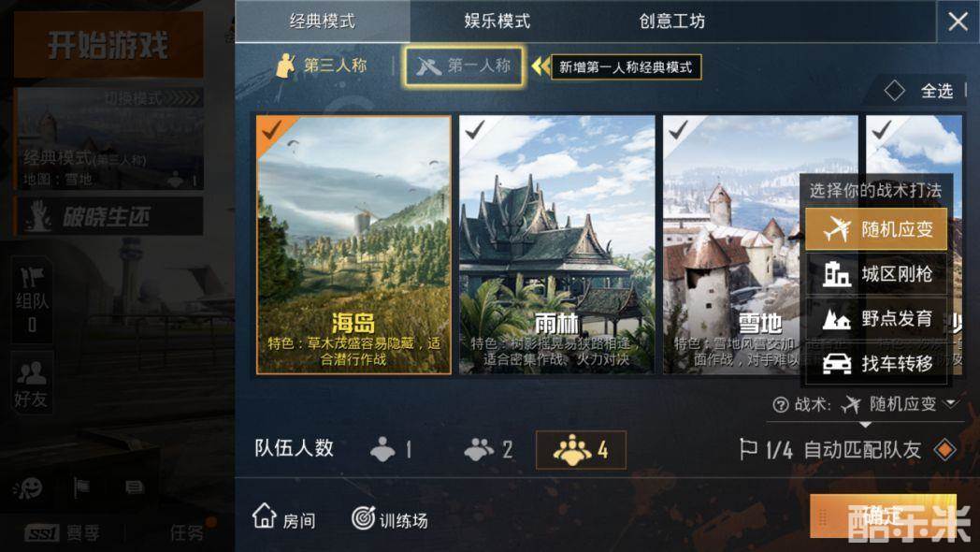Image resolution: width=980 pixels, height=552 pixels.
Task: Choose 城区刚枪 from tactics list
Action: (x=876, y=274)
